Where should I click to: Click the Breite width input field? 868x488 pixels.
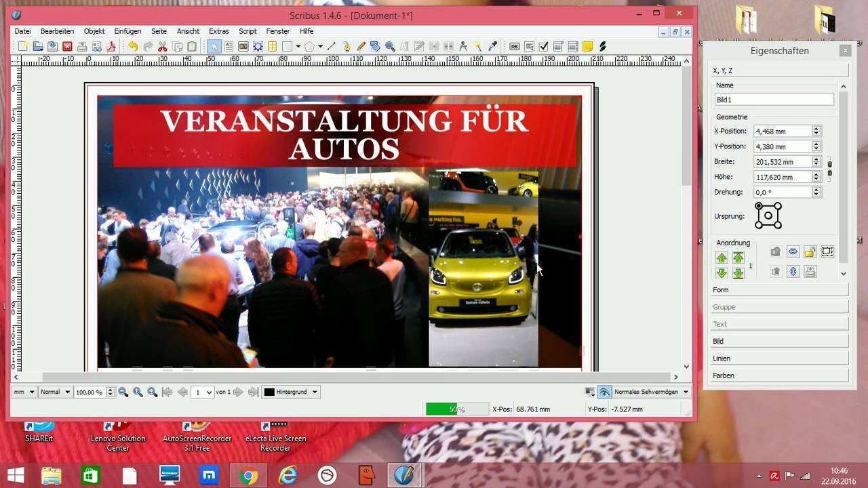782,162
